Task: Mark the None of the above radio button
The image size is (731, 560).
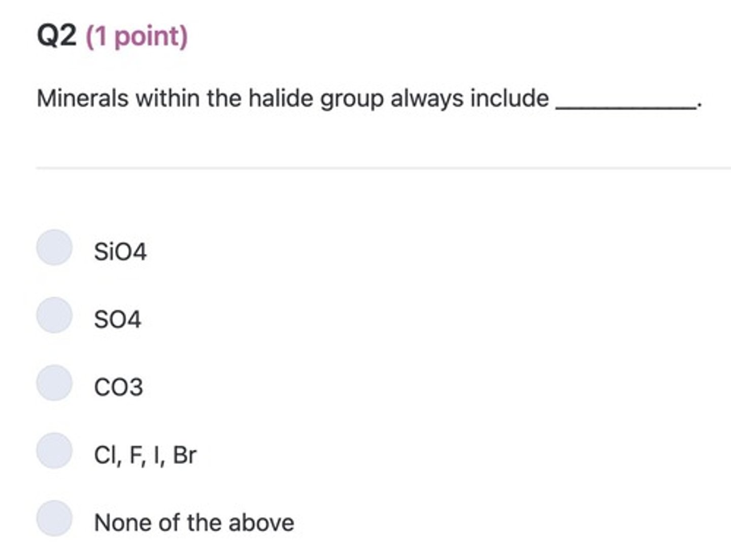Action: pyautogui.click(x=54, y=518)
